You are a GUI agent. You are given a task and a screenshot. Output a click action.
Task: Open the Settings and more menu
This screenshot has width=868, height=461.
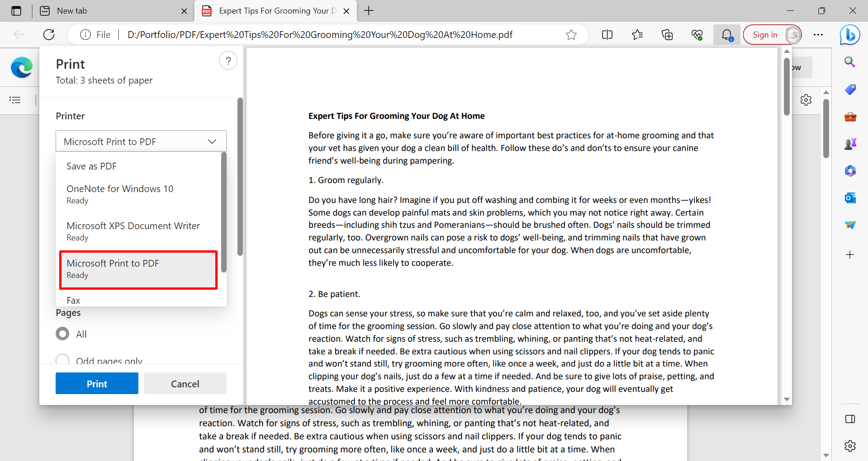818,34
